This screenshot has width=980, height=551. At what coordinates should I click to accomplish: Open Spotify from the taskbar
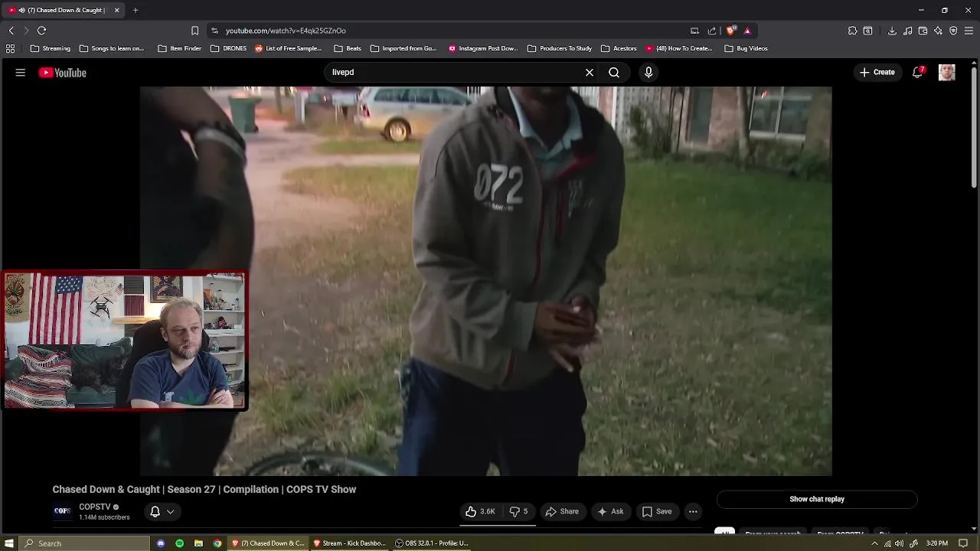pyautogui.click(x=179, y=543)
